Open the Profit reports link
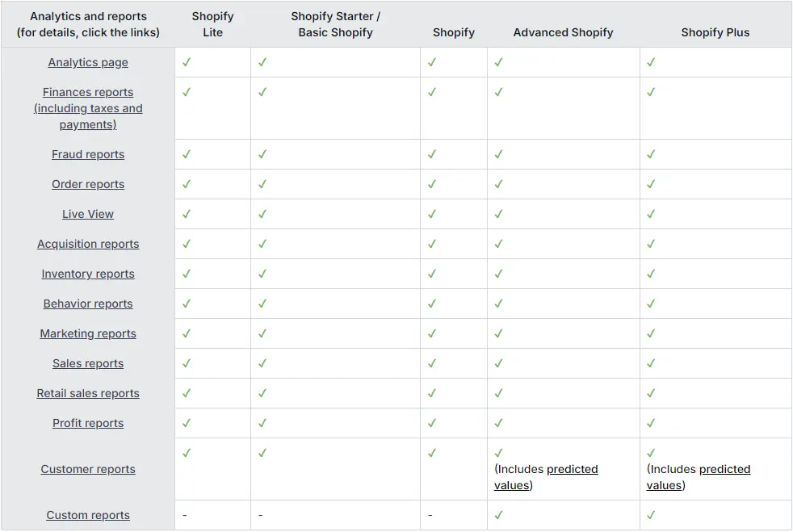Screen dimensions: 793x532 point(88,423)
